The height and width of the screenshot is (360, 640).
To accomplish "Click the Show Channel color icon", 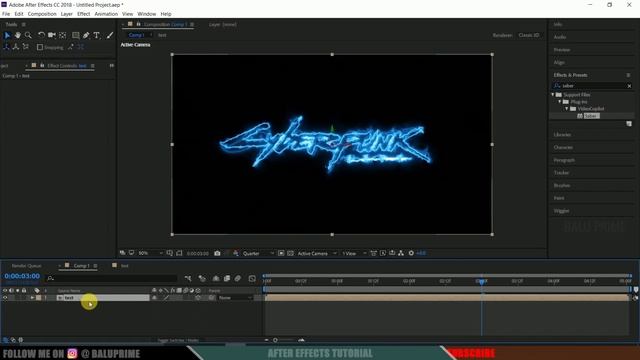I will point(236,253).
